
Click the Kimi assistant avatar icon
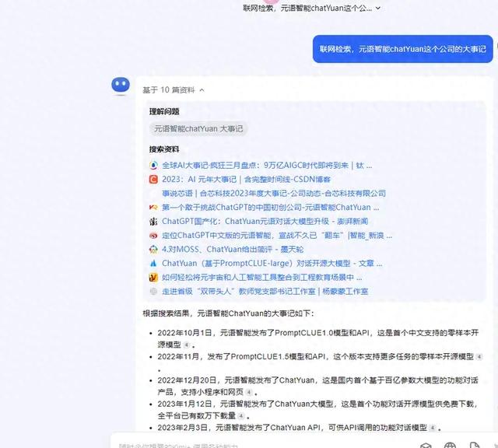tap(121, 86)
